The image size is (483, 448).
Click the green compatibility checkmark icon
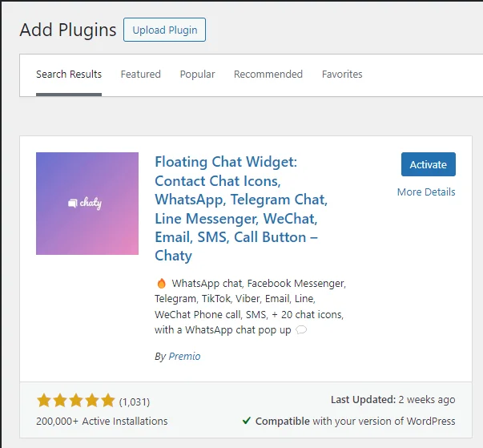click(247, 421)
